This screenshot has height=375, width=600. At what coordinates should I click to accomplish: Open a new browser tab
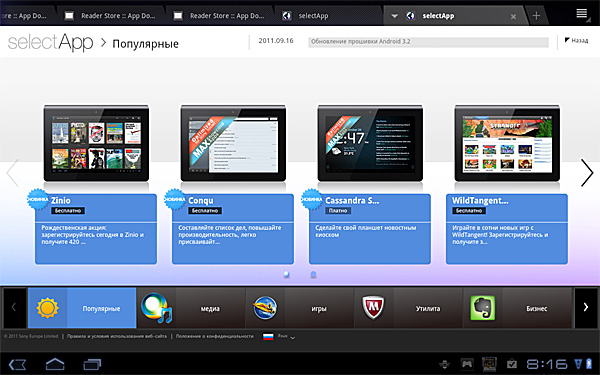tap(536, 16)
